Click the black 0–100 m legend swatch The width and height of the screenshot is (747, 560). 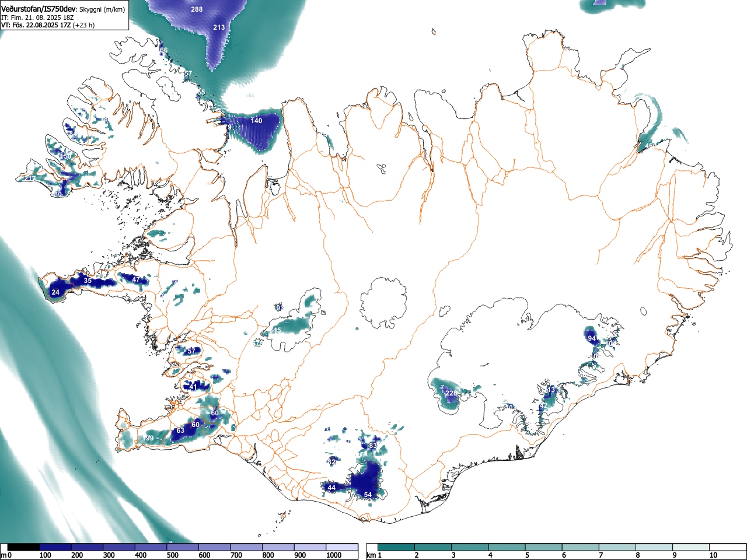(23, 547)
